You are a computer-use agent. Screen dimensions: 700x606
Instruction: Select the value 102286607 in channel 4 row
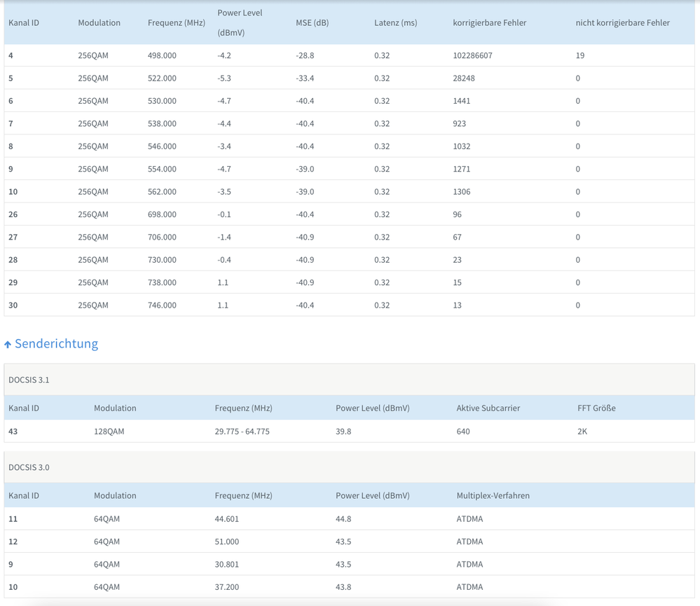click(472, 55)
